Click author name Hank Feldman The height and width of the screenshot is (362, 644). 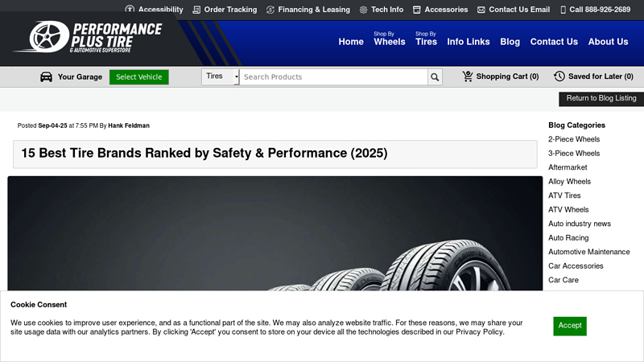tap(129, 125)
